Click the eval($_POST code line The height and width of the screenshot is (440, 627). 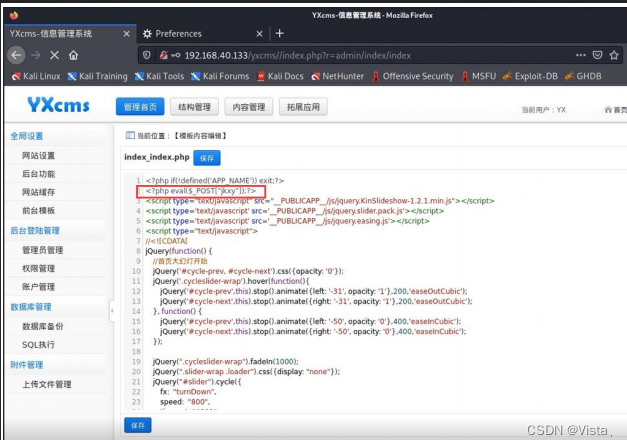201,191
